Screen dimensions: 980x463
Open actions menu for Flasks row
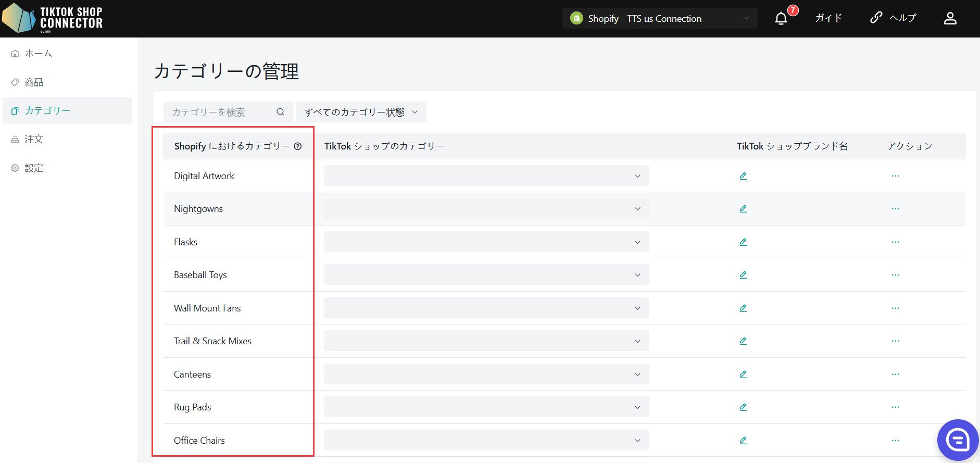pyautogui.click(x=895, y=242)
